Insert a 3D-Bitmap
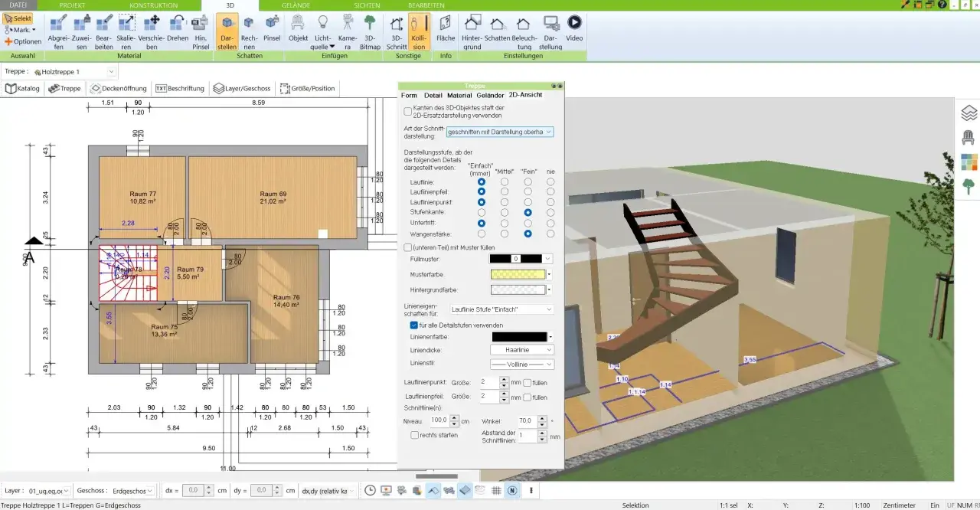 pos(370,32)
